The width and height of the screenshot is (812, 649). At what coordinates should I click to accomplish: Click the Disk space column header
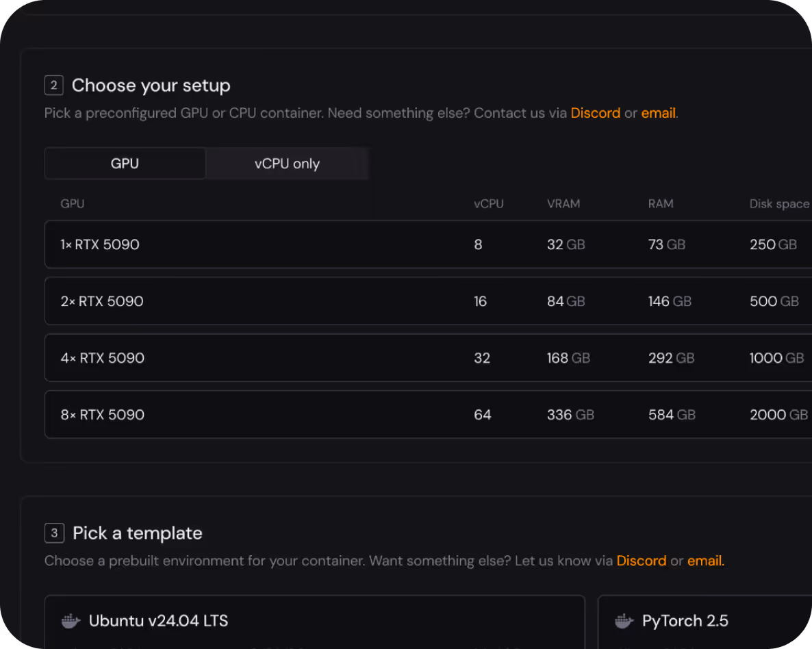pyautogui.click(x=779, y=203)
